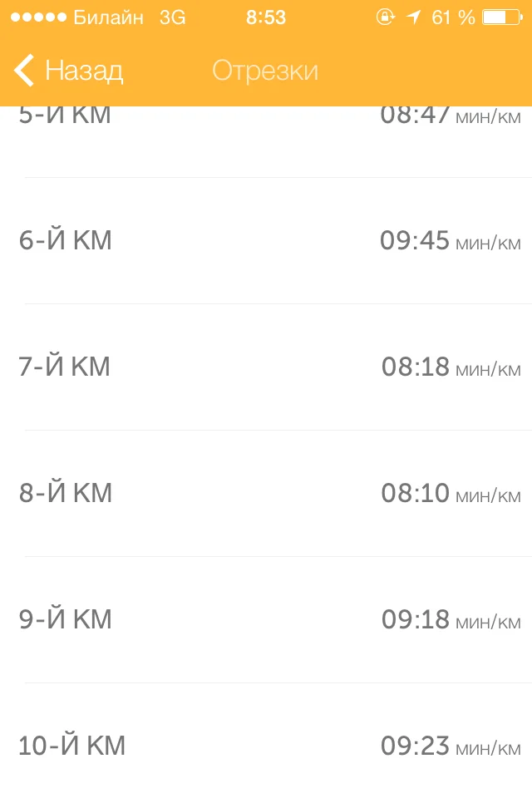
Task: Tap the location arrow status icon
Action: coord(413,17)
